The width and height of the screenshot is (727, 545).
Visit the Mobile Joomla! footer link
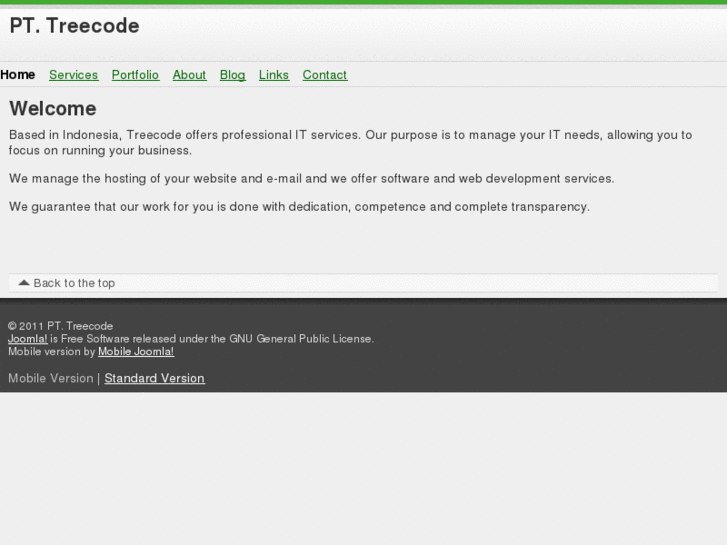pos(136,352)
